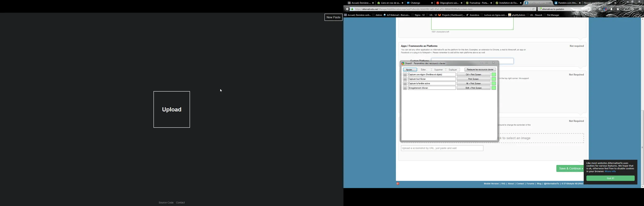Click gear icon beside Enregistrement d'écran
Screen dimensions: 644x206
pyautogui.click(x=405, y=88)
